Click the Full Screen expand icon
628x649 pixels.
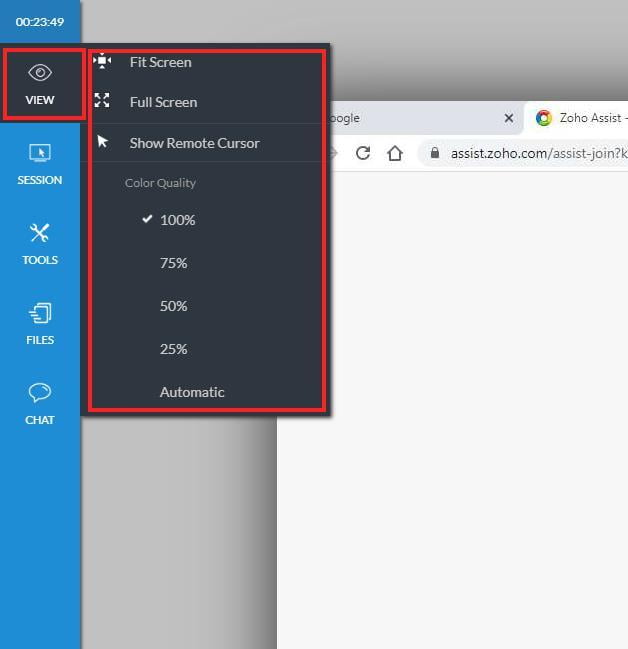pos(102,101)
